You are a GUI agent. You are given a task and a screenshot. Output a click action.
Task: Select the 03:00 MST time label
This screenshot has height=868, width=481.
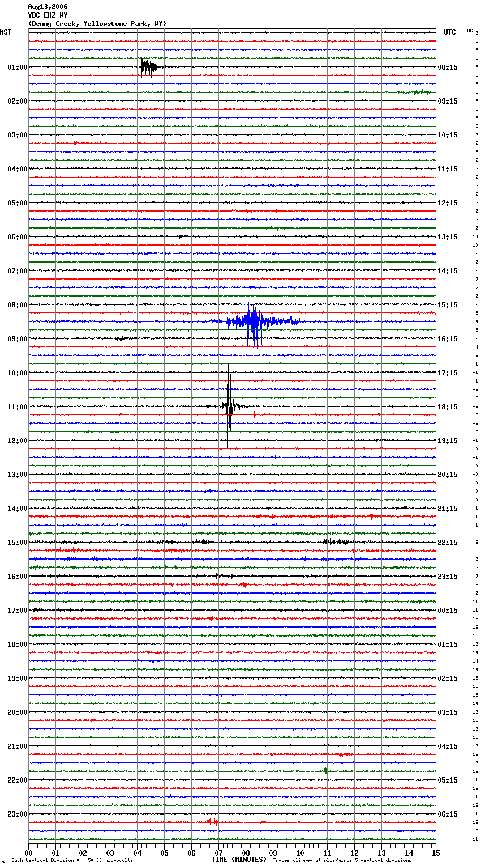[x=18, y=135]
